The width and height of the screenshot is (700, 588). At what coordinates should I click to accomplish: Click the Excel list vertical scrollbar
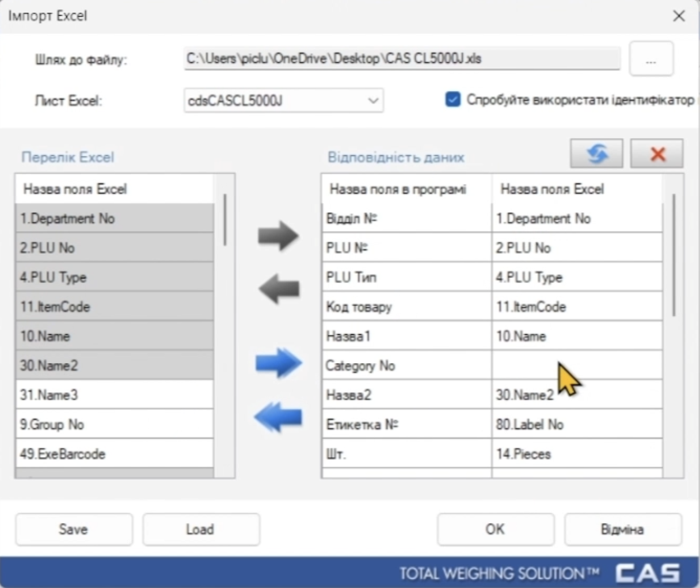coord(225,220)
